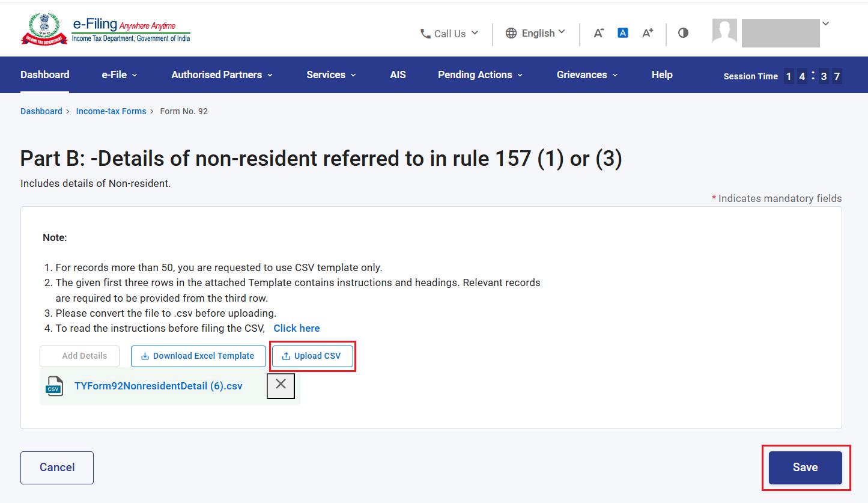Screen dimensions: 868x503
Task: Open the Call Us dropdown
Action: click(x=449, y=34)
